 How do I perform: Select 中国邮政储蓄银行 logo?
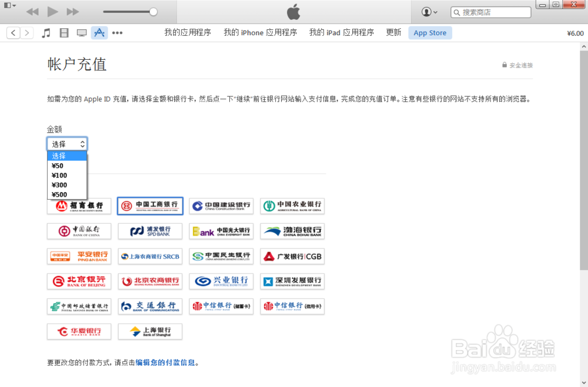(79, 307)
